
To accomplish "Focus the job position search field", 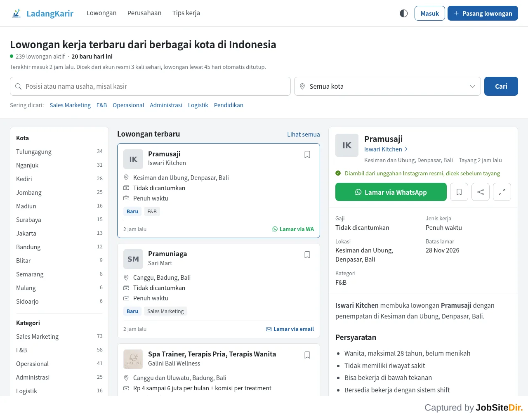I will (150, 86).
